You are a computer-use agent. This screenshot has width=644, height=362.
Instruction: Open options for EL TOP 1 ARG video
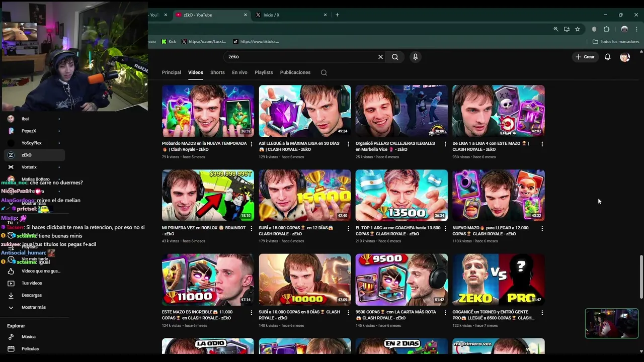coord(445,228)
